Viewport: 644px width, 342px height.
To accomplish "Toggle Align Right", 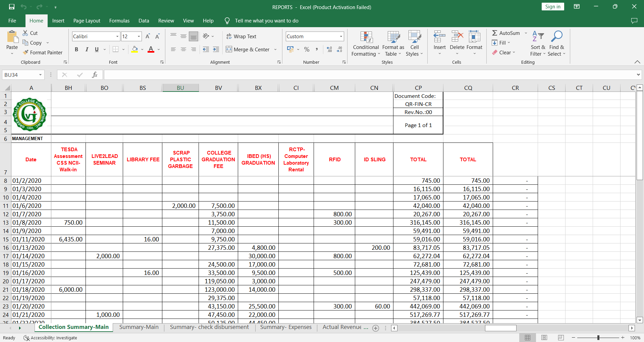I will [x=194, y=49].
